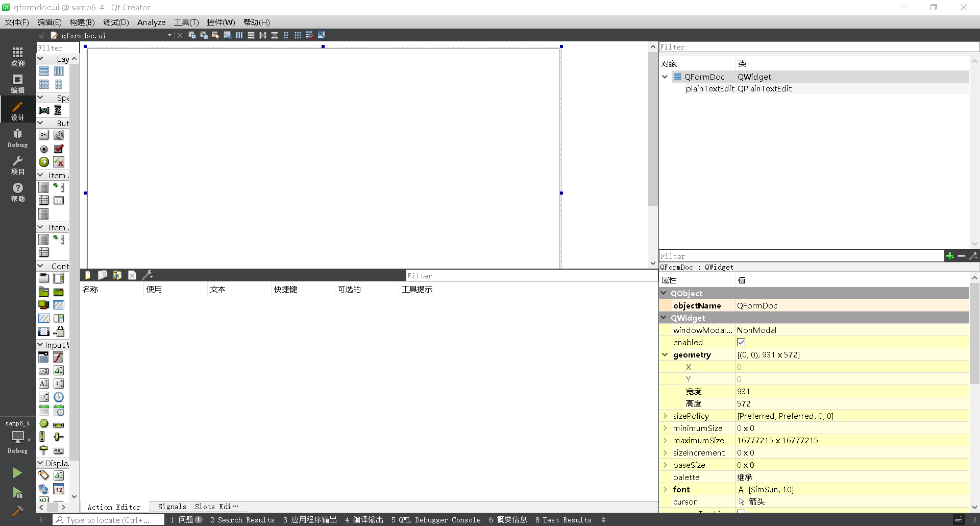Expand the sizePolicy property row
The width and height of the screenshot is (980, 526).
(666, 416)
